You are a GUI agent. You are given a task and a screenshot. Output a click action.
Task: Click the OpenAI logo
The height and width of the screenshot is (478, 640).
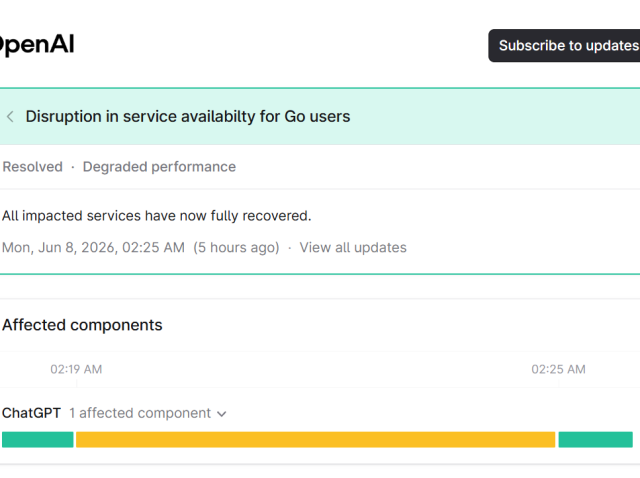point(37,44)
